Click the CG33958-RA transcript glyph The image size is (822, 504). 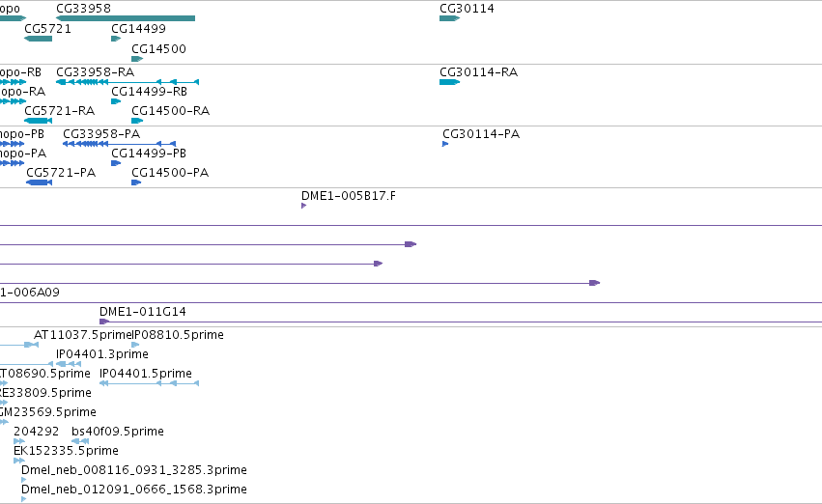(x=128, y=82)
